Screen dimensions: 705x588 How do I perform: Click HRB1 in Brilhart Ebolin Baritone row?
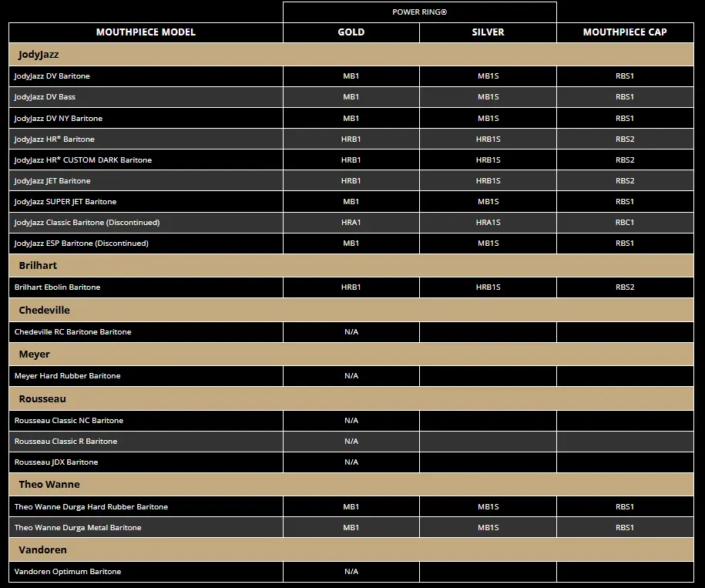click(x=351, y=287)
